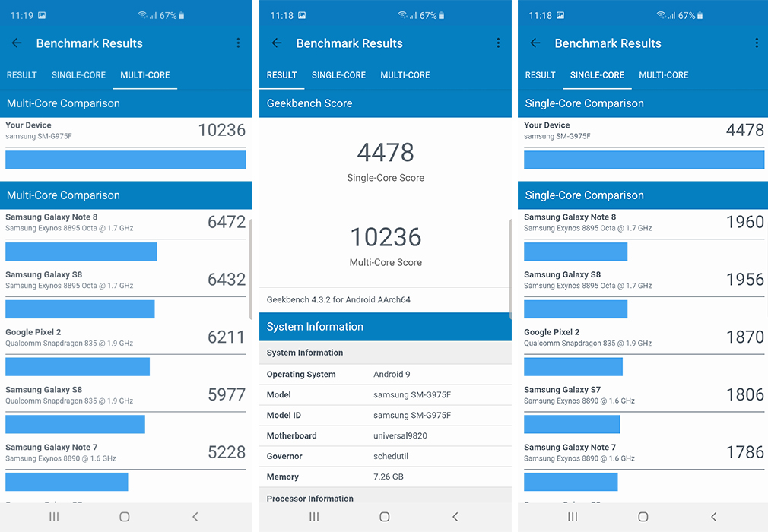The height and width of the screenshot is (532, 768).
Task: Tap battery icon in middle phone status bar
Action: [x=441, y=16]
